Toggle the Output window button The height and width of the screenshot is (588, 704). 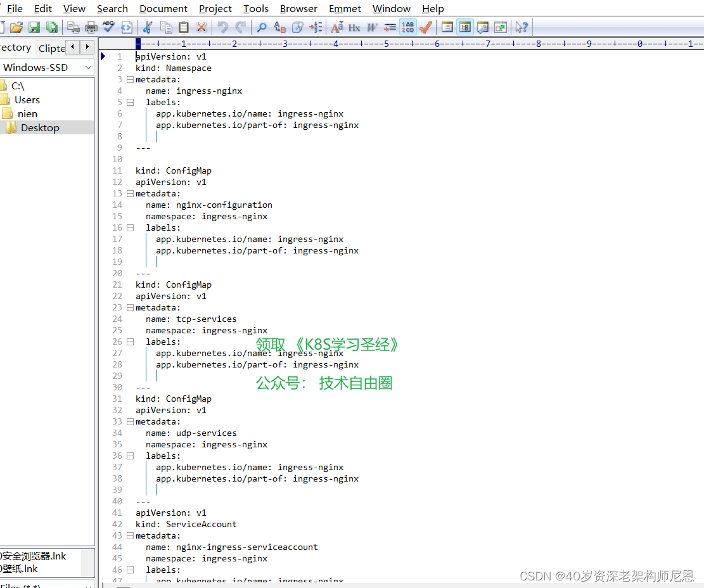click(x=483, y=27)
